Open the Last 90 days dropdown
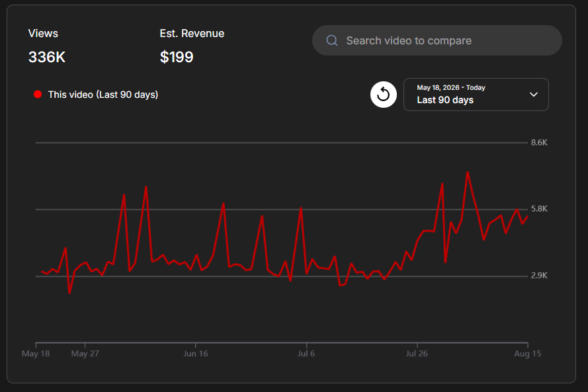This screenshot has width=588, height=392. click(x=476, y=95)
